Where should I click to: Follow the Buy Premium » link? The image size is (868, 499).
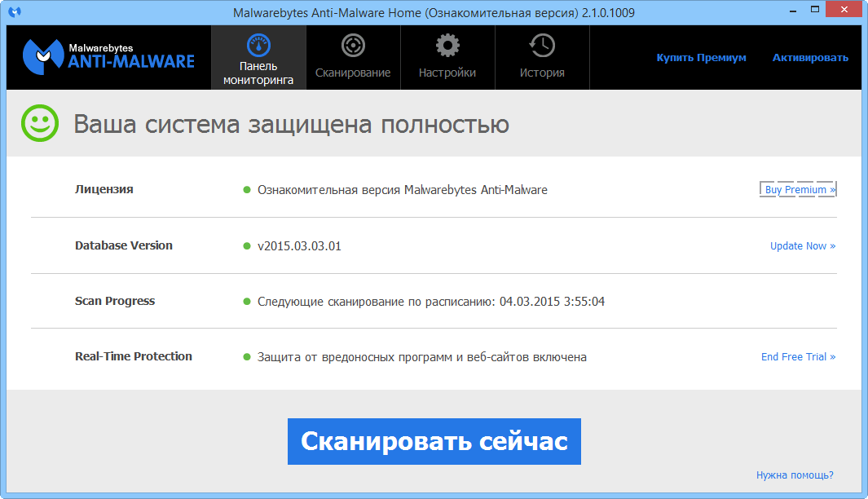[x=797, y=188]
